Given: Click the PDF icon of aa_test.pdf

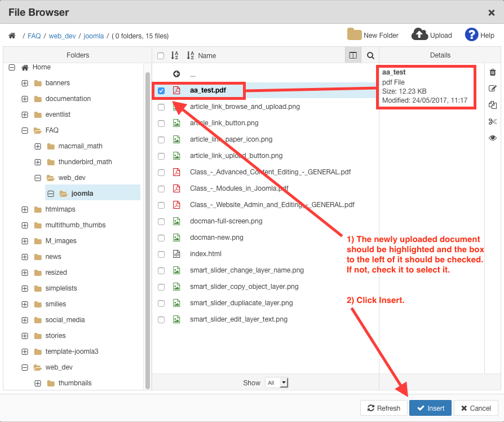Looking at the screenshot, I should point(176,90).
